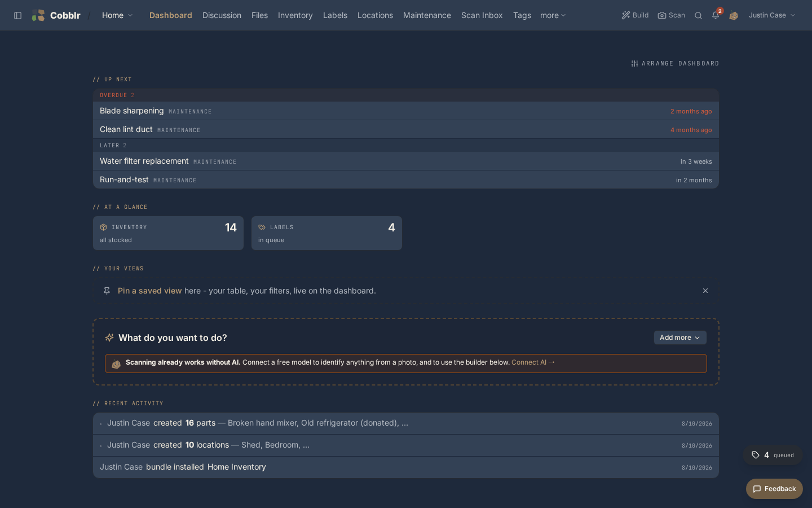The image size is (812, 508).
Task: Open the Labels in queue card
Action: click(x=326, y=233)
